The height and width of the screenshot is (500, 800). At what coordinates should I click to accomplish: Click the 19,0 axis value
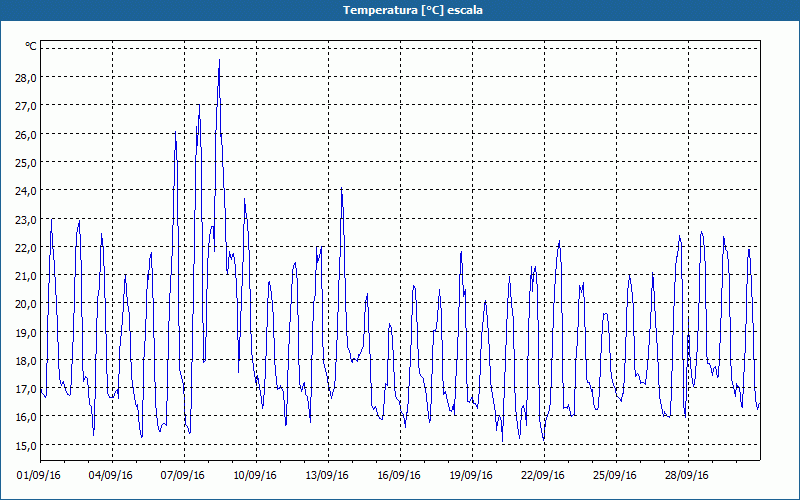coord(27,332)
